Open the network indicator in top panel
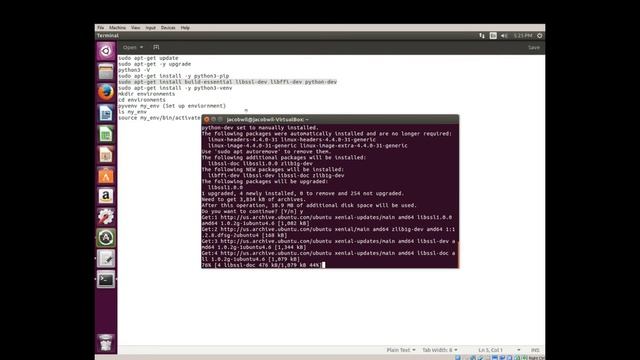Image resolution: width=640 pixels, height=360 pixels. coord(482,36)
